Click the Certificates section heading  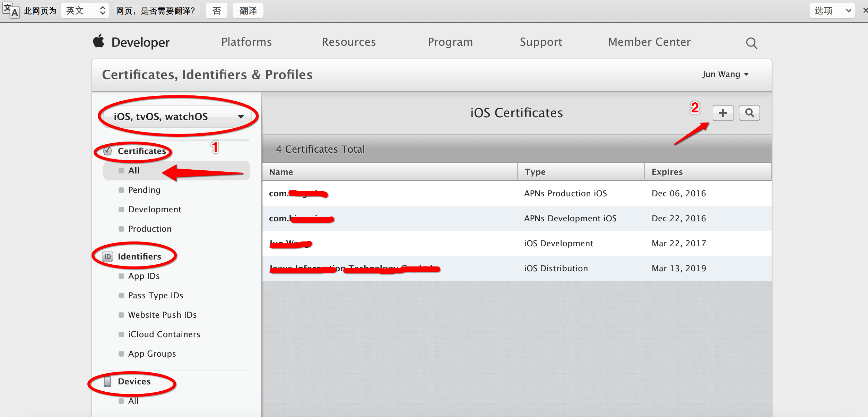pyautogui.click(x=142, y=151)
